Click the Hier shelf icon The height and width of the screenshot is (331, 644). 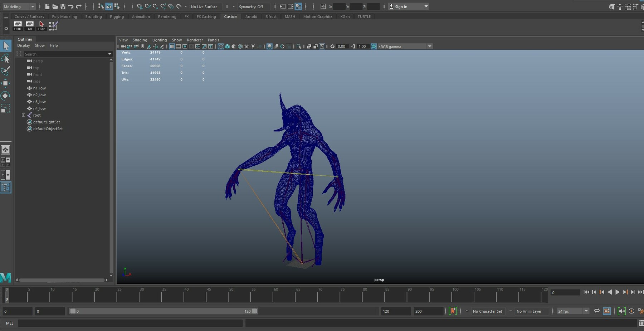42,25
